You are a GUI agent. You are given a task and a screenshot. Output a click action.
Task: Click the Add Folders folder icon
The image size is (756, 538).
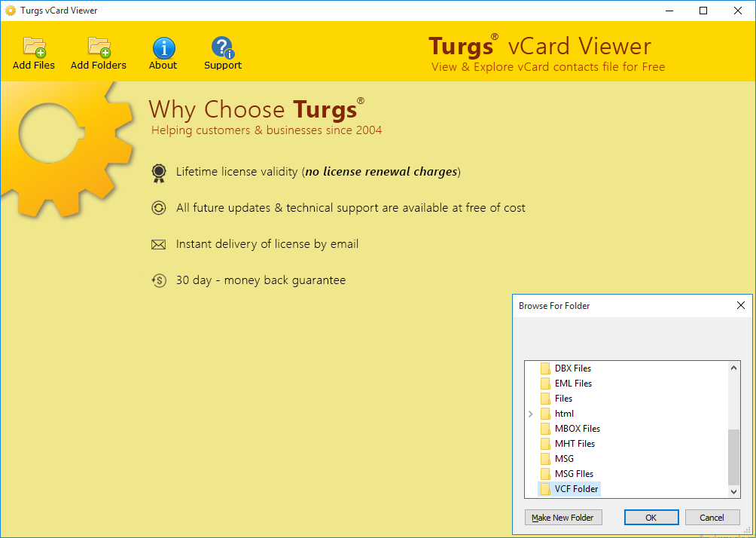[x=99, y=47]
